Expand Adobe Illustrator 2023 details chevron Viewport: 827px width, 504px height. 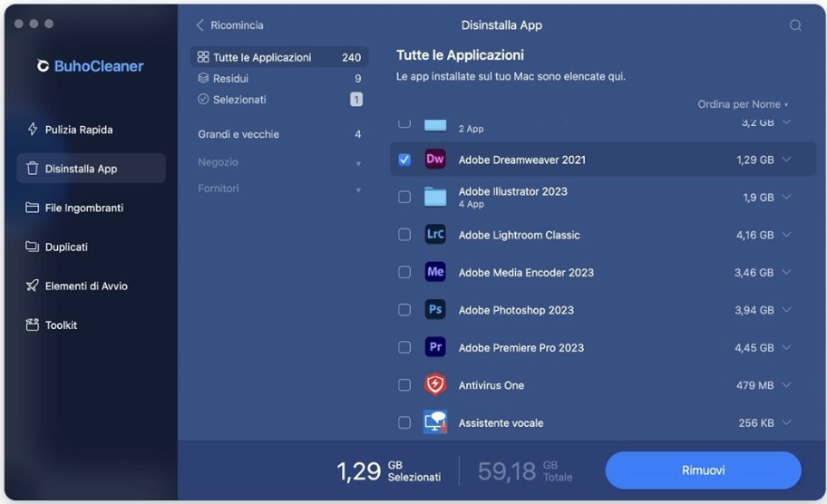pyautogui.click(x=786, y=197)
